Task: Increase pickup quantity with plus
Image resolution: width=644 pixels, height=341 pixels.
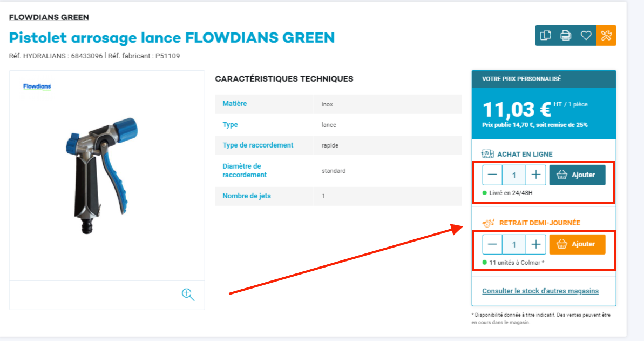Action: click(x=535, y=244)
